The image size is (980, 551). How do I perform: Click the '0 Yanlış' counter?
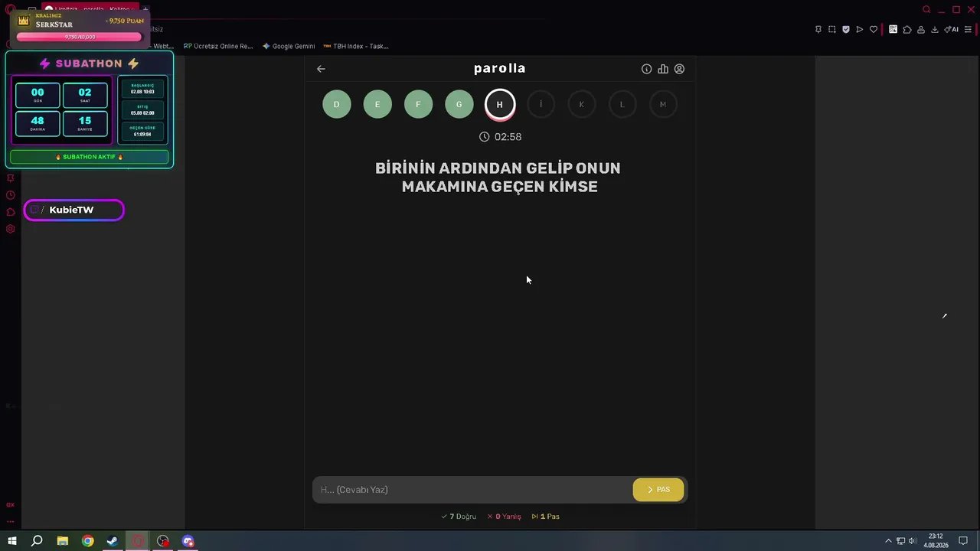[504, 517]
